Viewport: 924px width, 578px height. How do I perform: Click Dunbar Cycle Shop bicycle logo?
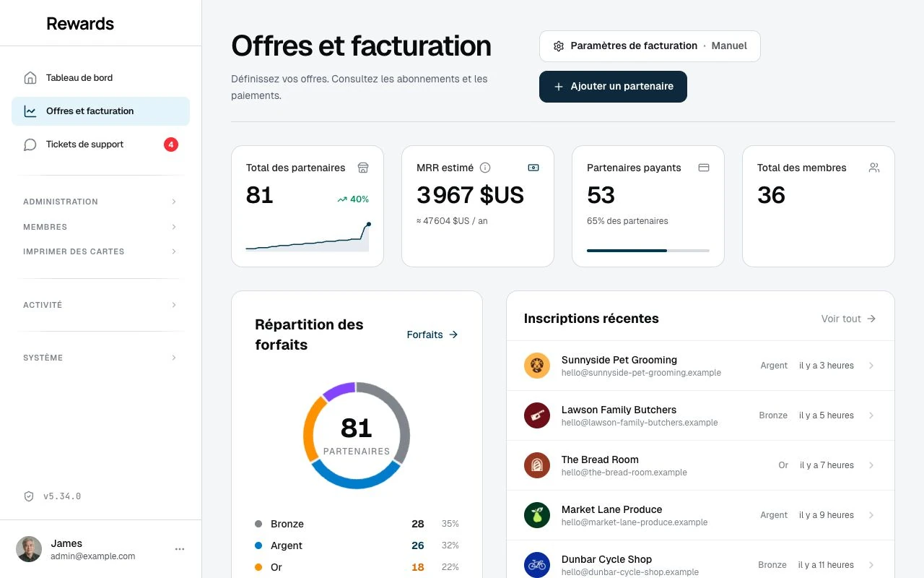point(537,565)
